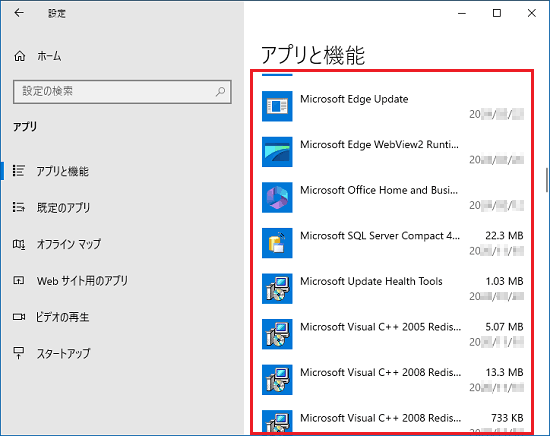Select Visual C++ 2008 13.3 MB icon
This screenshot has width=550, height=436.
pos(277,380)
